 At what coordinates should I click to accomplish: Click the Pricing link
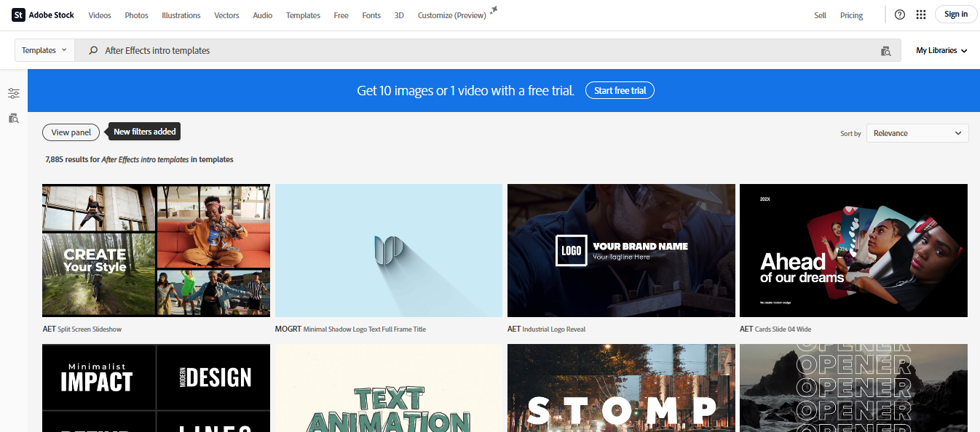(x=851, y=15)
